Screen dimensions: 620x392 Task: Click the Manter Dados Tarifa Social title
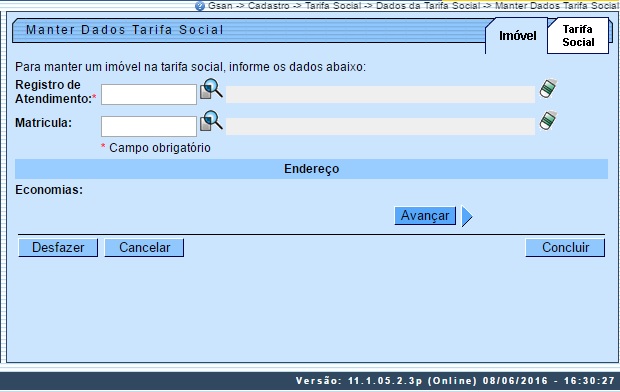click(125, 30)
